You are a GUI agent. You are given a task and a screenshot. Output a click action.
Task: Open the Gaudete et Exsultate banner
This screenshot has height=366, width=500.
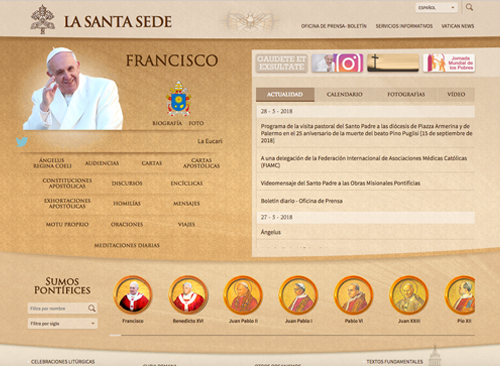pyautogui.click(x=282, y=63)
